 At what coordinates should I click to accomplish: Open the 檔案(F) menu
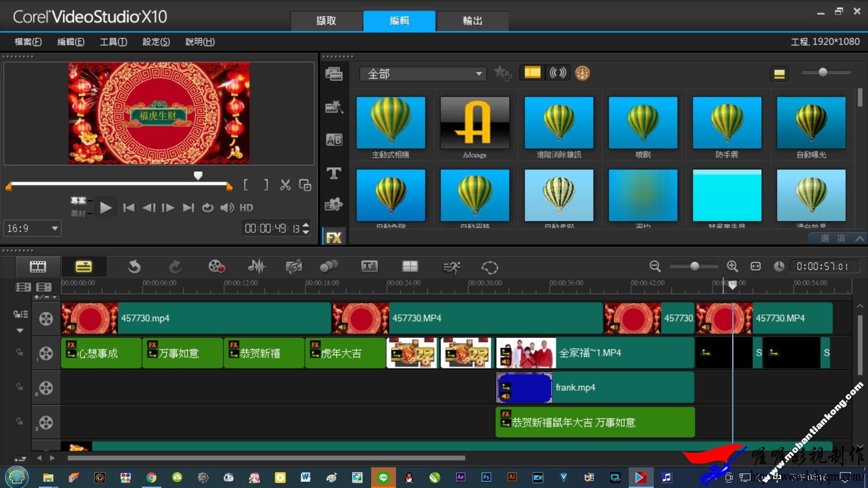tap(28, 42)
